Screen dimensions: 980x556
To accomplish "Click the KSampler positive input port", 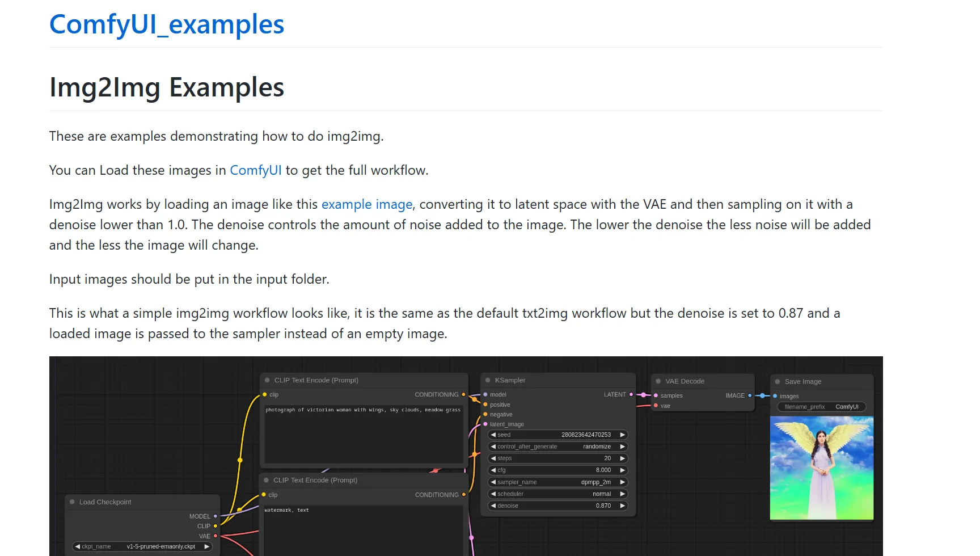I will tap(485, 405).
